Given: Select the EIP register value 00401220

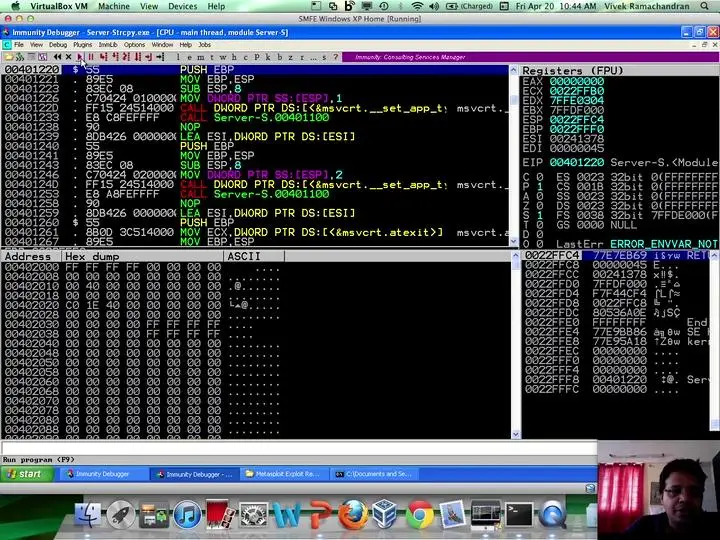Looking at the screenshot, I should click(577, 163).
